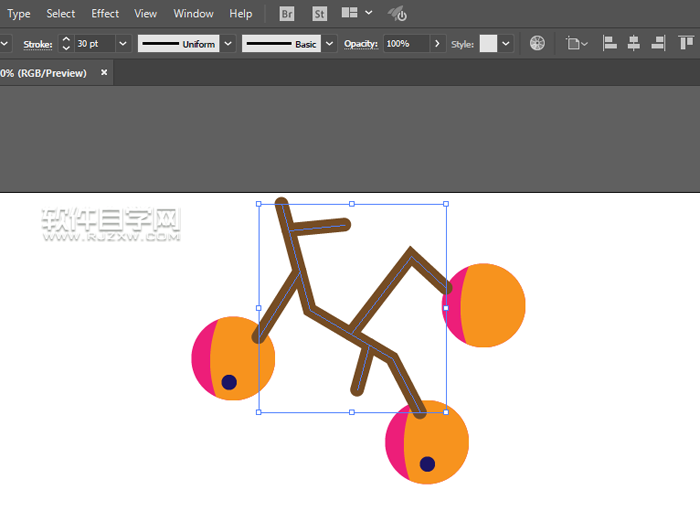
Task: Open Adobe Stock via the St icon
Action: click(x=319, y=14)
